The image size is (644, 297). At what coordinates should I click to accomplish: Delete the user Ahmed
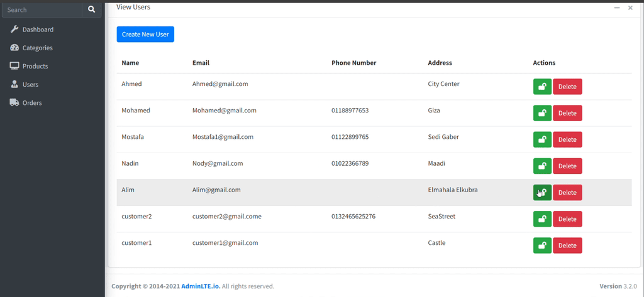click(x=567, y=87)
